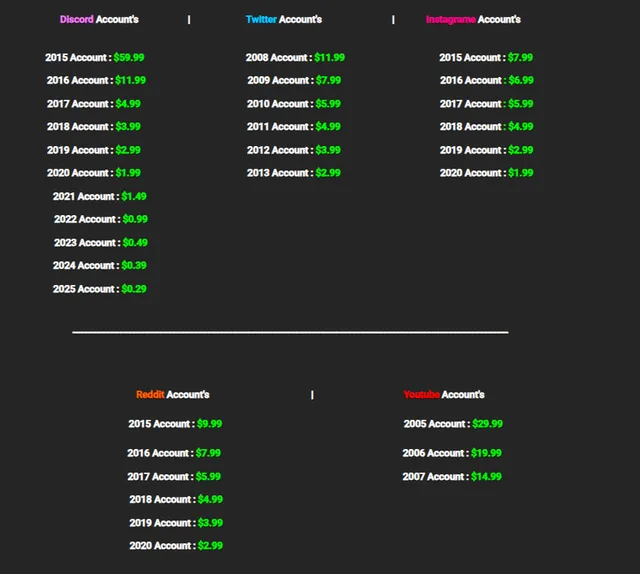The height and width of the screenshot is (574, 640).
Task: Select Youtube 2005 Account : $29.99
Action: click(453, 424)
